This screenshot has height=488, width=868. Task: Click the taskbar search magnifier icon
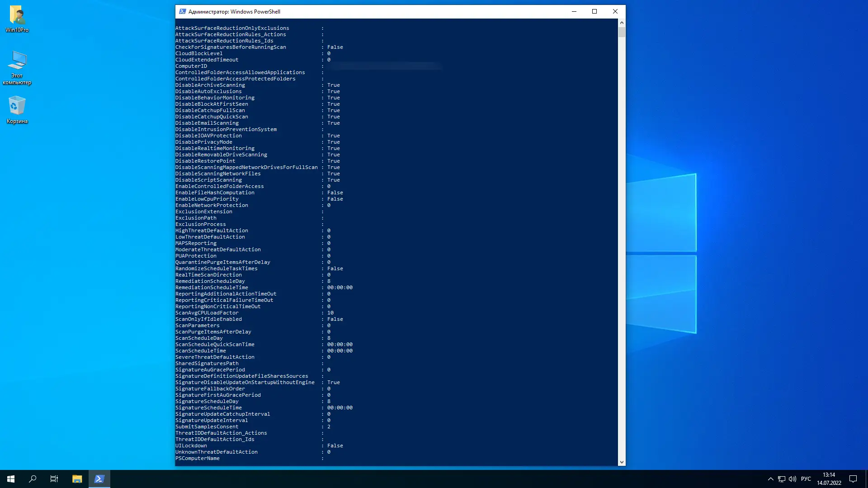33,479
